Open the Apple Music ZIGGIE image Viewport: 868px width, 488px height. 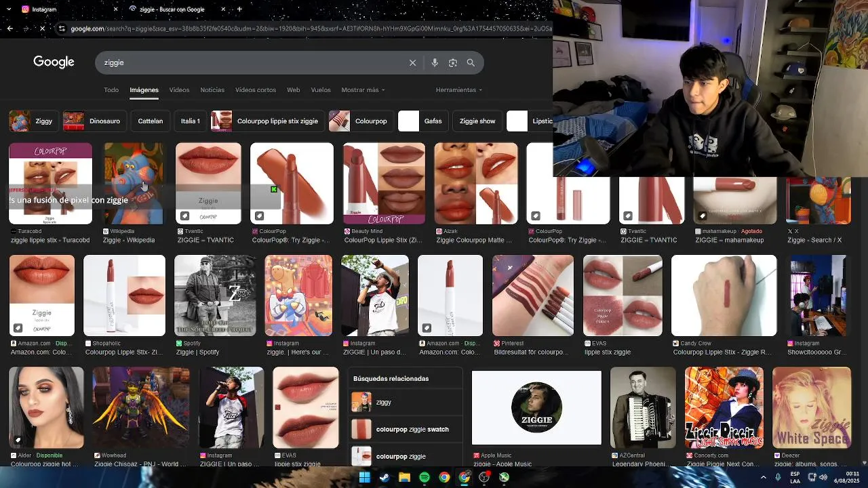pyautogui.click(x=536, y=407)
